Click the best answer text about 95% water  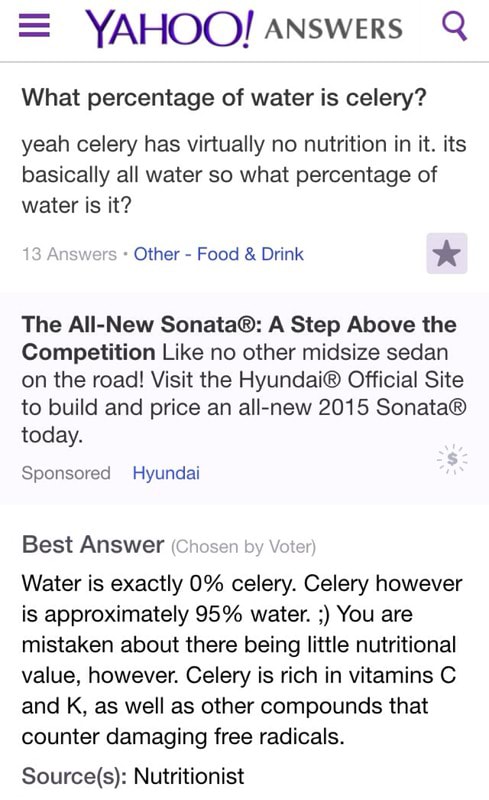click(x=242, y=660)
